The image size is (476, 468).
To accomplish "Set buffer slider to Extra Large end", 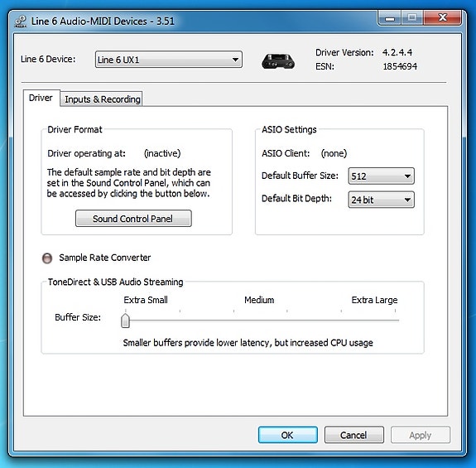I will [395, 320].
